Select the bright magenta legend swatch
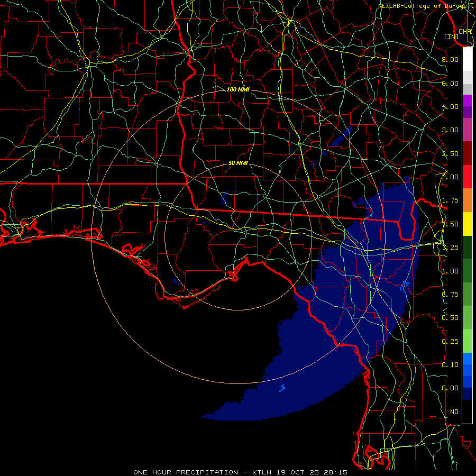This screenshot has height=476, width=476. pos(467,100)
